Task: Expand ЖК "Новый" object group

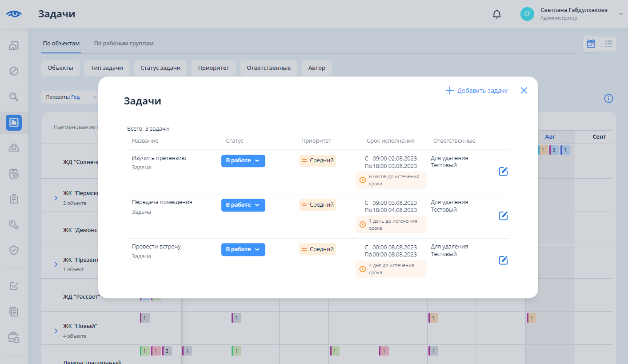Action: (56, 331)
